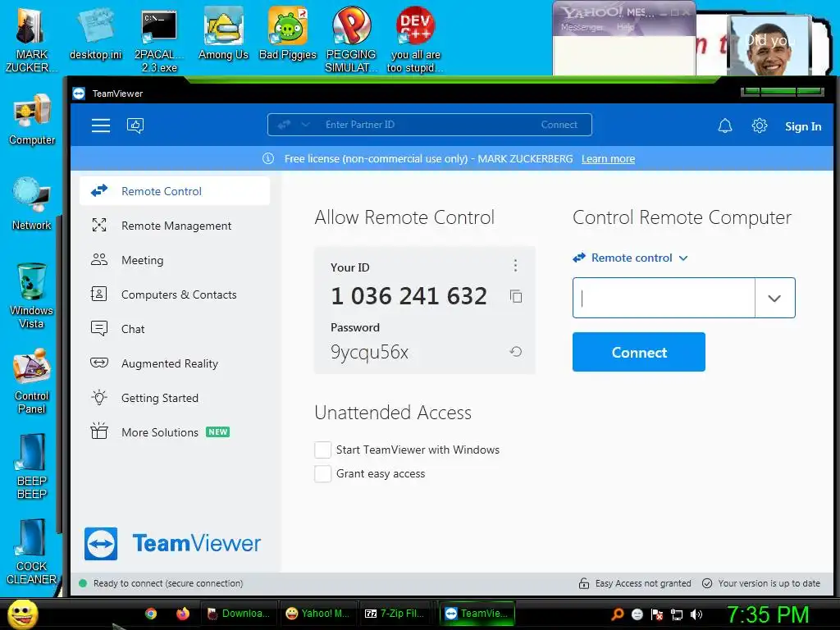This screenshot has height=630, width=840.
Task: Focus the partner ID input field
Action: tap(663, 298)
